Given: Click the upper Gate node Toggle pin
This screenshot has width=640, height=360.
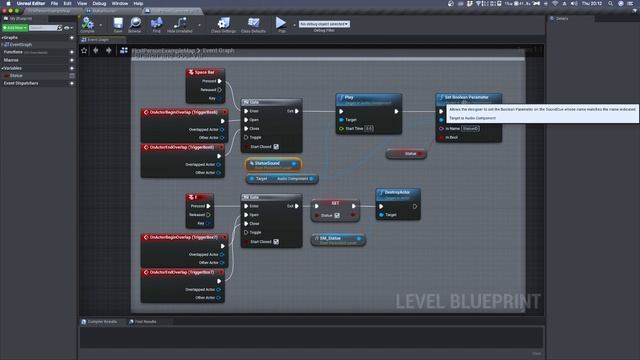Looking at the screenshot, I should point(246,138).
